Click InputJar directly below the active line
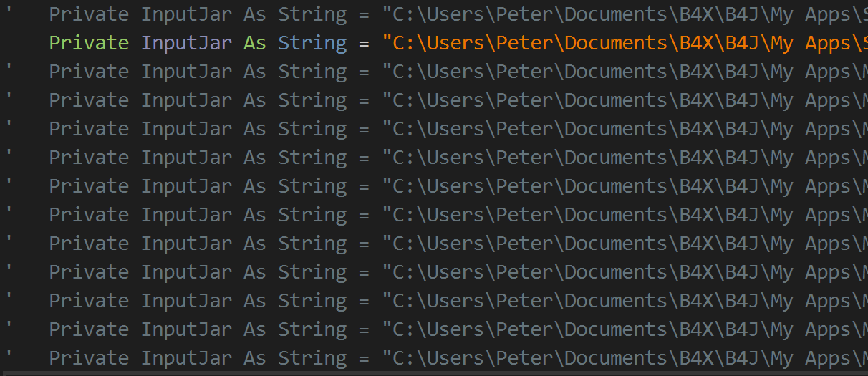 (x=186, y=72)
